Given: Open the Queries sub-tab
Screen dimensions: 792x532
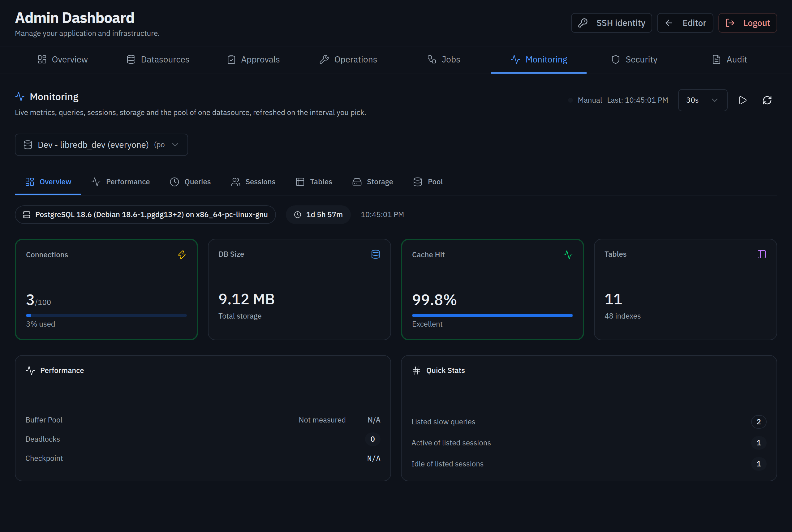Looking at the screenshot, I should pos(190,182).
